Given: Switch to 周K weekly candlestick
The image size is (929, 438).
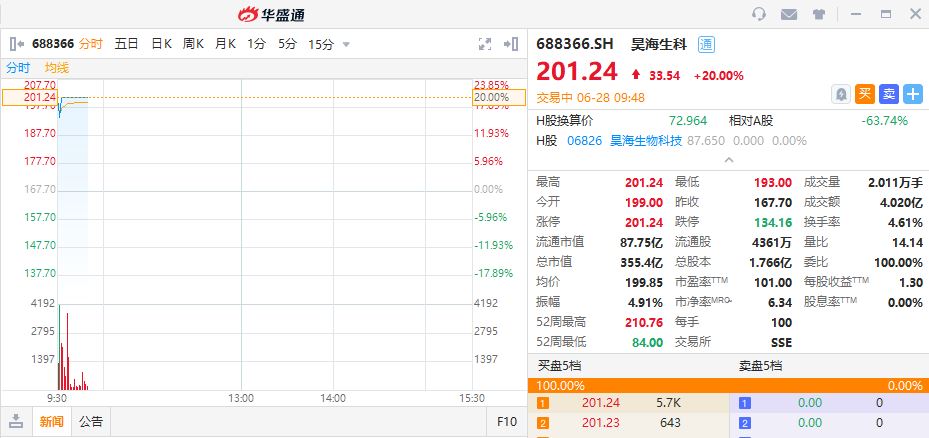Looking at the screenshot, I should point(193,44).
